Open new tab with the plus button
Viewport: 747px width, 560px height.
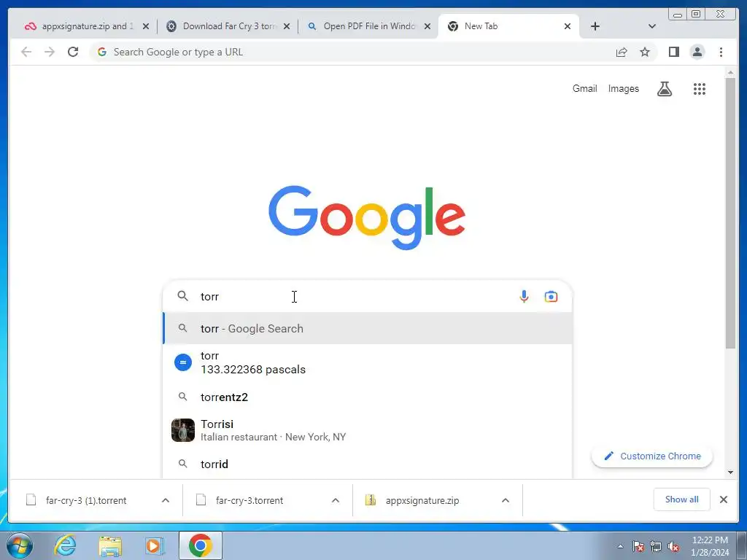pos(595,26)
